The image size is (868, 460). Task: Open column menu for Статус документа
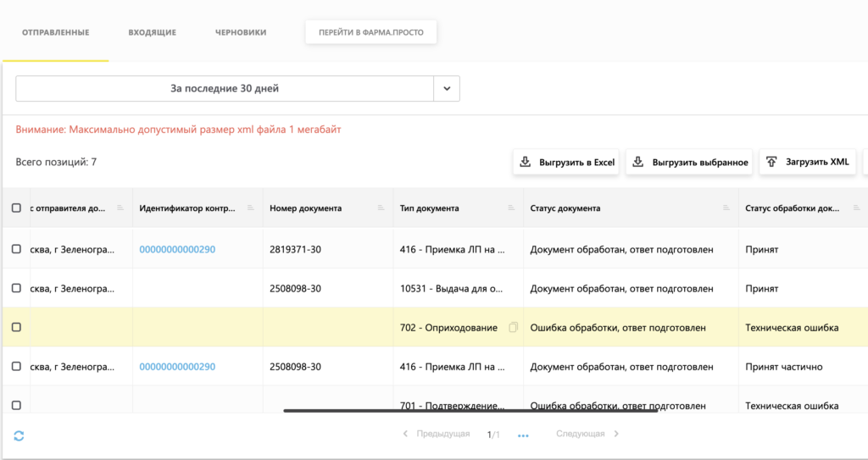click(726, 208)
